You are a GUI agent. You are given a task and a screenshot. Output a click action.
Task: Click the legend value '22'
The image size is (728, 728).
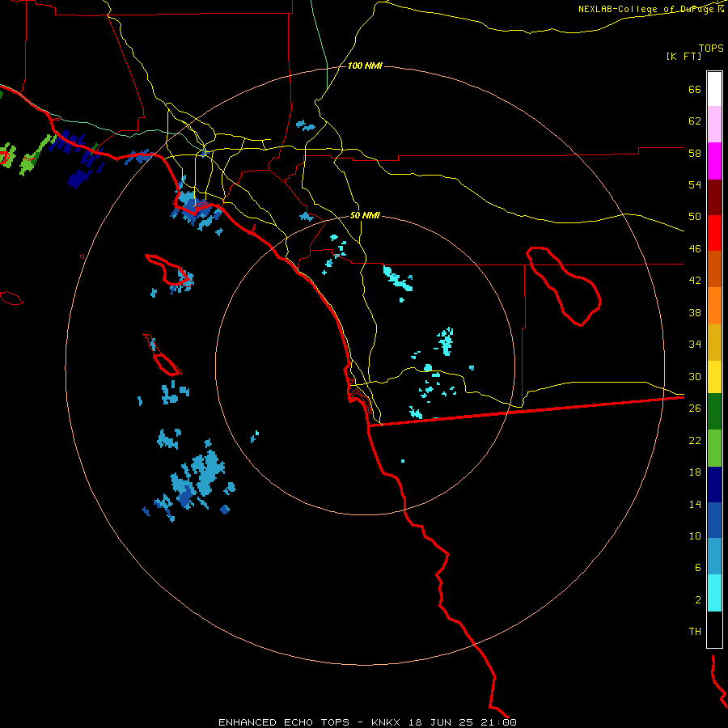click(695, 441)
